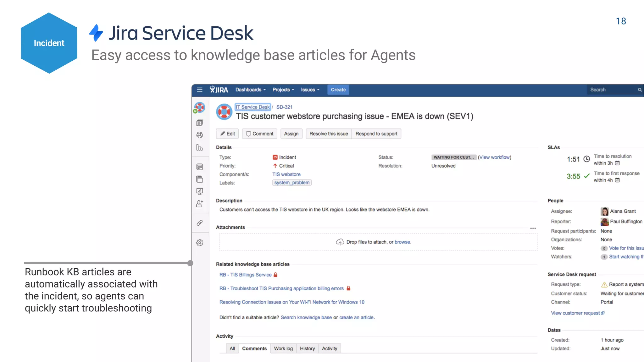Click the large lifebuoy issue avatar

click(224, 112)
